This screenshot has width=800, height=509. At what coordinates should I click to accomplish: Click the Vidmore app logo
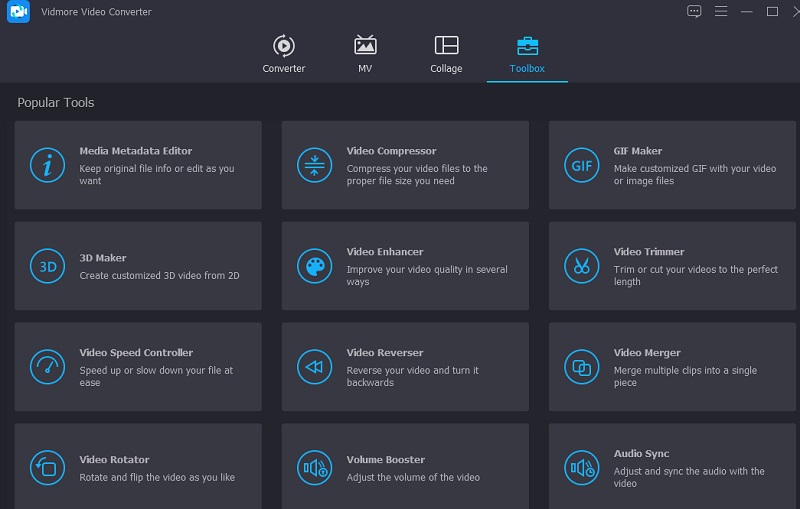click(x=17, y=11)
